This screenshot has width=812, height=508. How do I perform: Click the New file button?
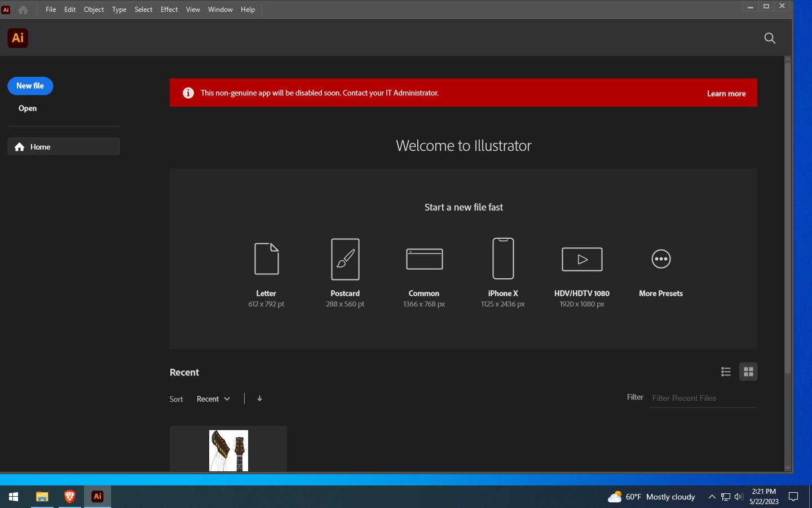(30, 86)
